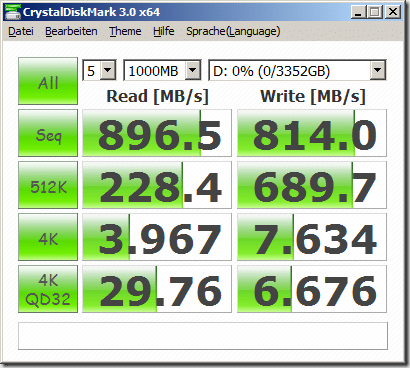Expand the test size dropdown showing 1000MB
410x368 pixels.
pos(192,70)
